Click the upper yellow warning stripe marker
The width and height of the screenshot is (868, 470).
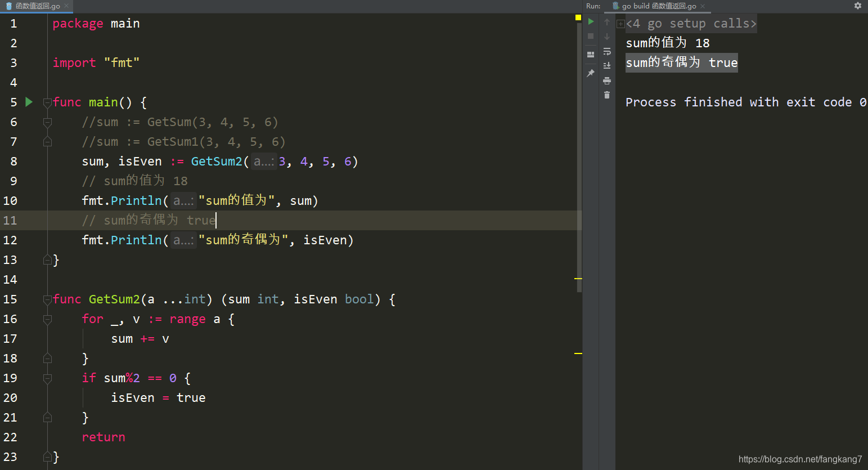pos(578,279)
